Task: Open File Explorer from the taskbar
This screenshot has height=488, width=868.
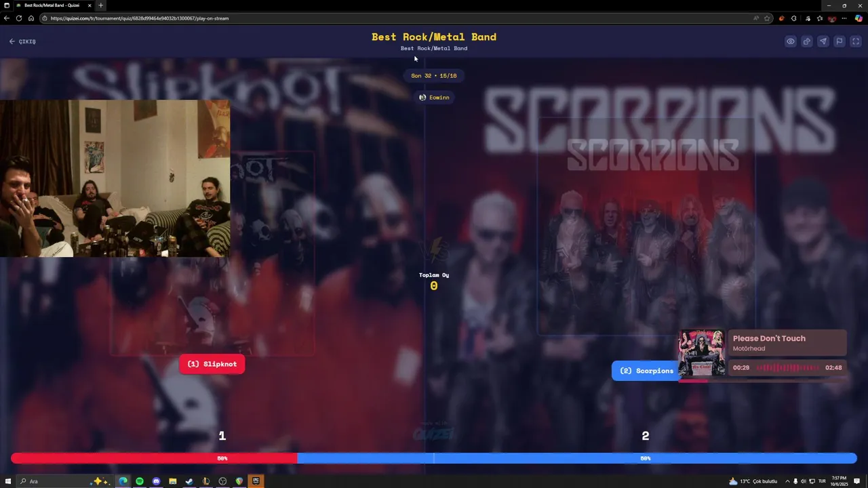Action: tap(173, 481)
